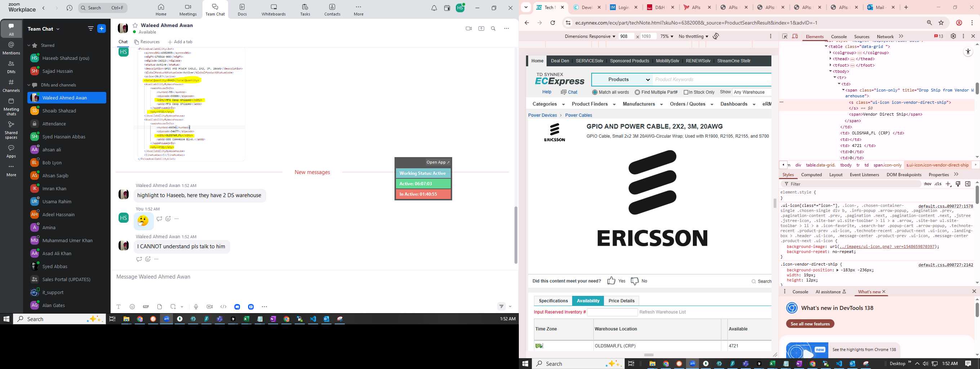Start a video call with Waleed Ahmed Awan
Image resolution: width=980 pixels, height=369 pixels.
(x=469, y=28)
